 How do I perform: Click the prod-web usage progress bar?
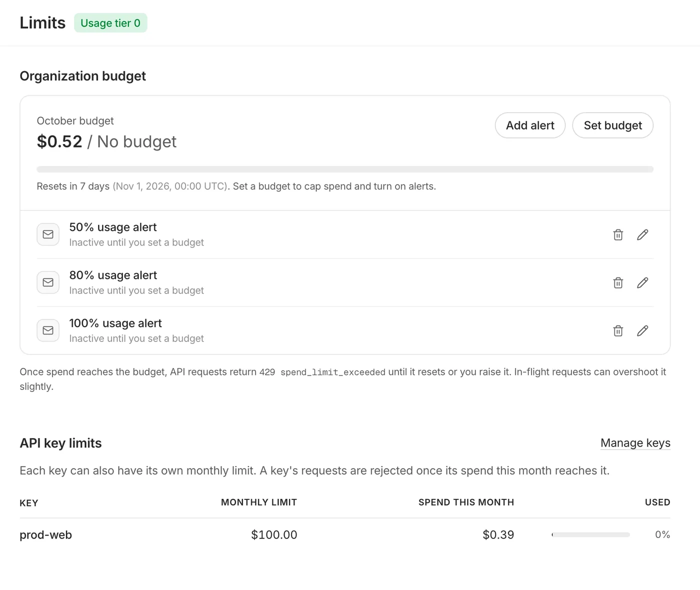coord(590,534)
